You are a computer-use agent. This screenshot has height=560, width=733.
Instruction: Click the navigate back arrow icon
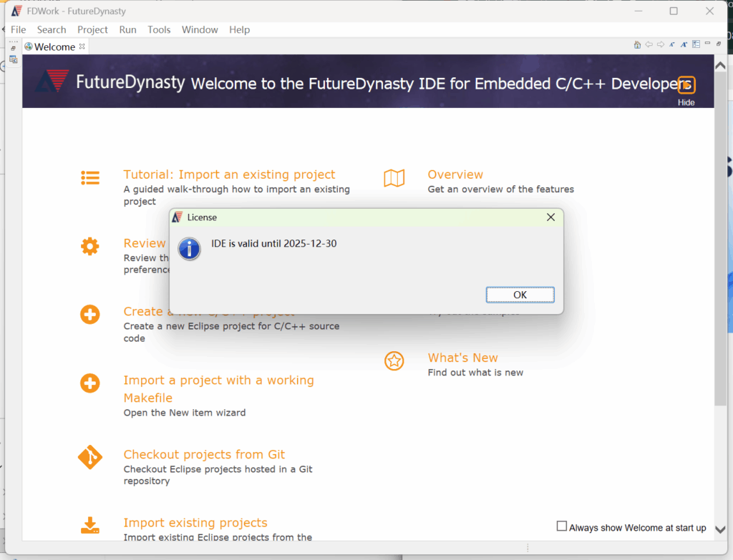point(649,44)
